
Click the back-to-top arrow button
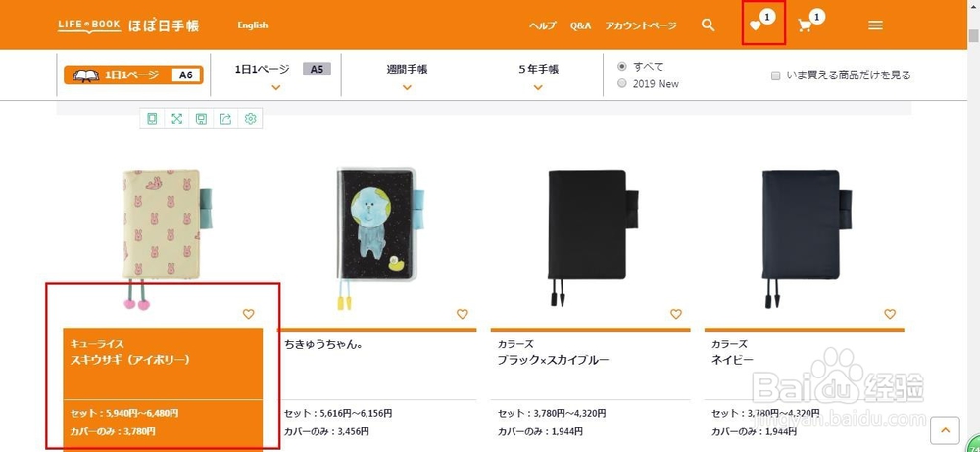[x=945, y=430]
